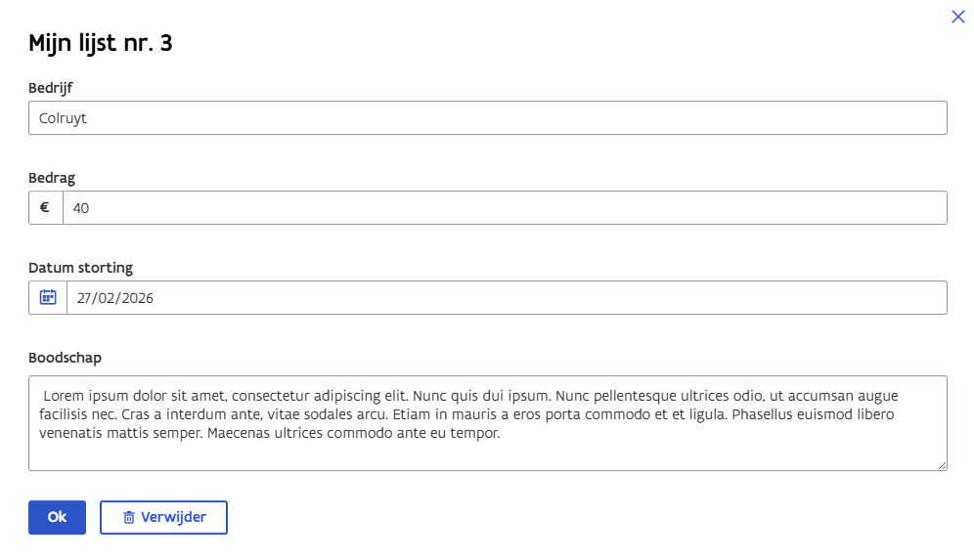The image size is (974, 560).
Task: Click the Boodschap field label
Action: pyautogui.click(x=65, y=358)
